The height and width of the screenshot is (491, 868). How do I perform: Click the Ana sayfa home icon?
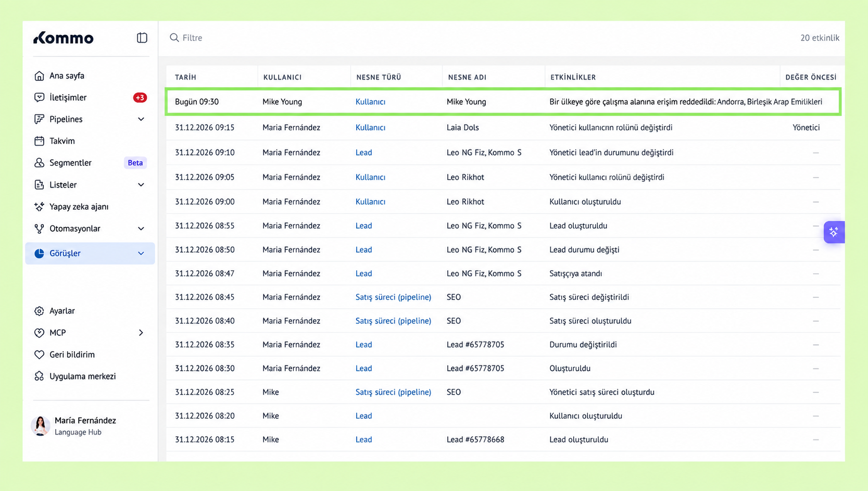(39, 76)
